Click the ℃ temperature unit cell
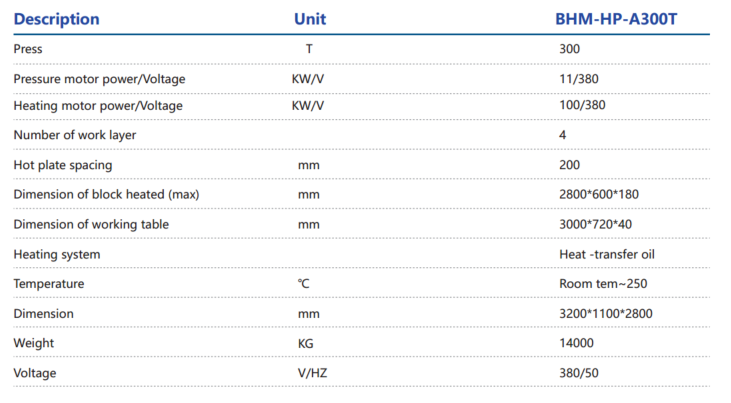 pos(304,284)
